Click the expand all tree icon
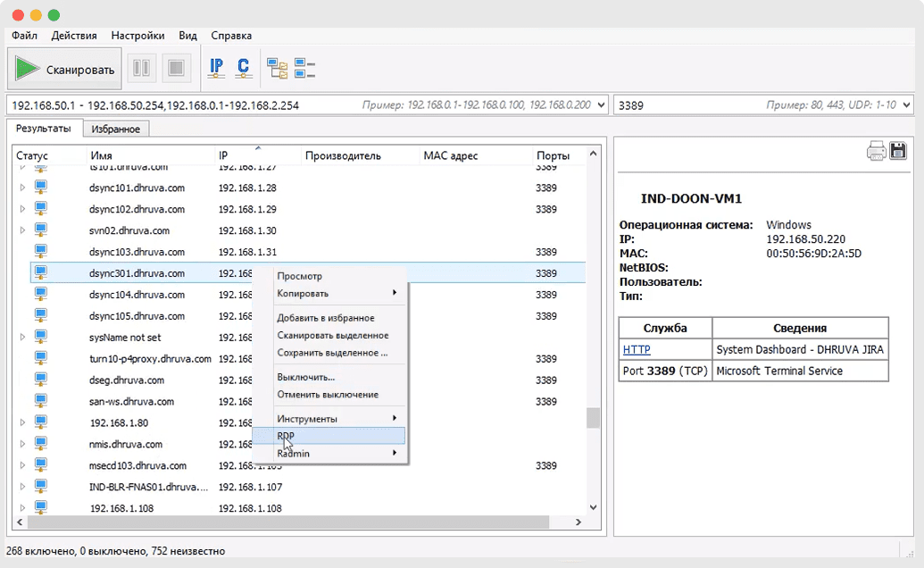924x568 pixels. pos(279,68)
